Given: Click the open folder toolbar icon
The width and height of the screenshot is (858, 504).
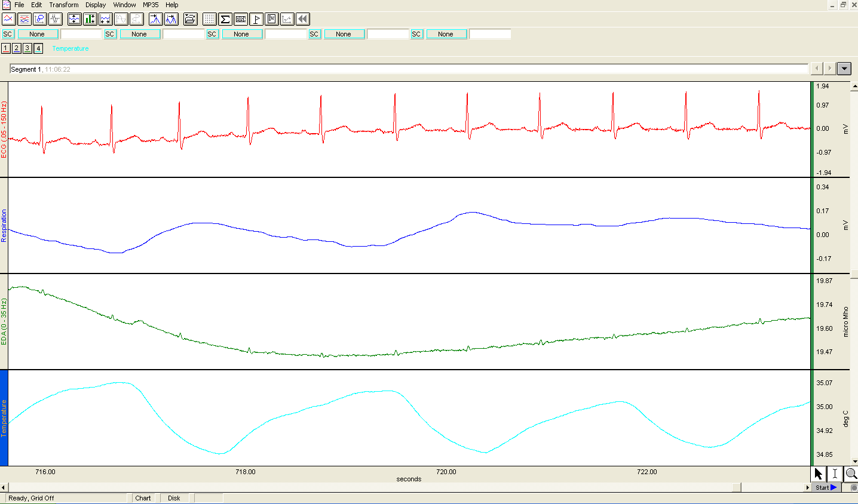Looking at the screenshot, I should click(190, 19).
